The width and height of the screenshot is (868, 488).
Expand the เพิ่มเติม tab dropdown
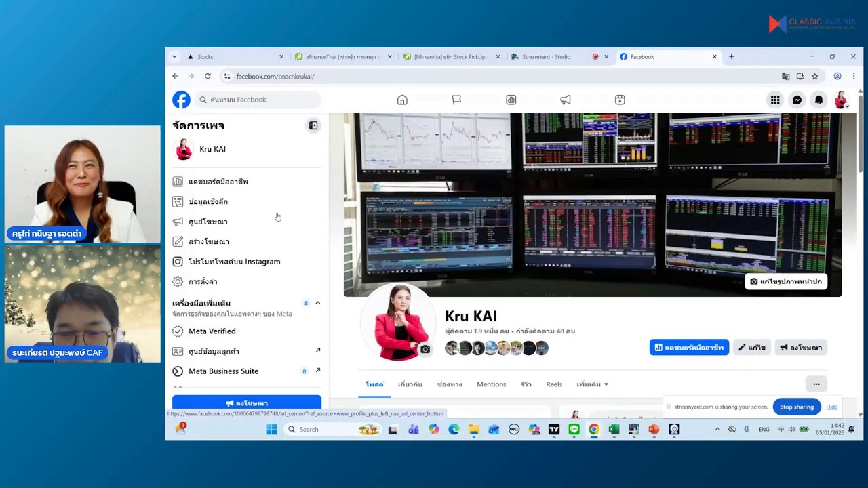tap(592, 384)
